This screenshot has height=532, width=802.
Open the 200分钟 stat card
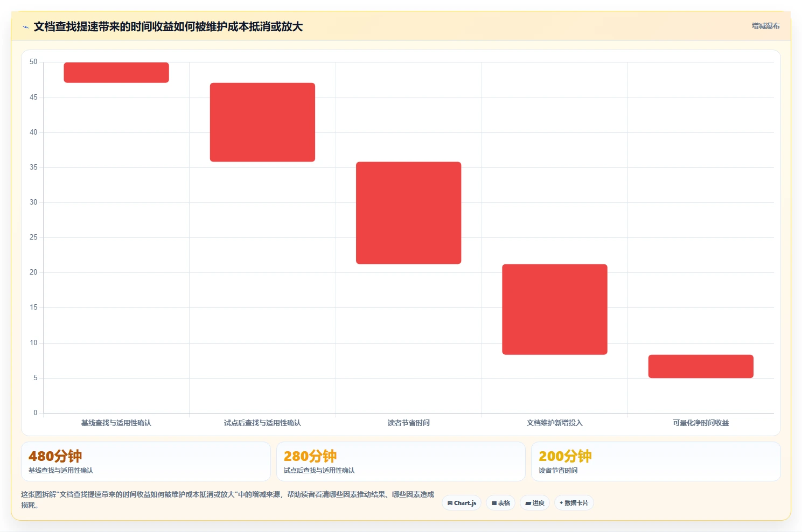[655, 461]
